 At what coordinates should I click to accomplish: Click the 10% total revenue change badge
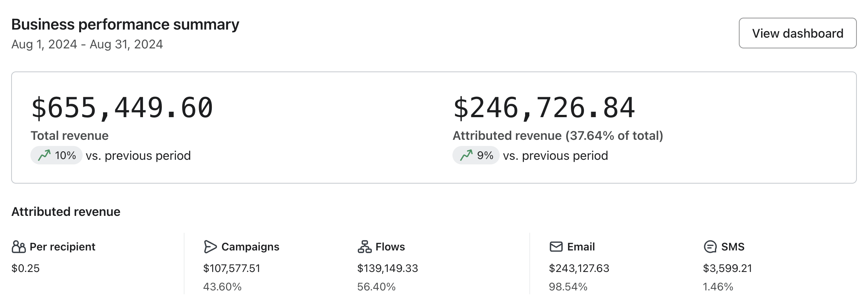coord(57,156)
